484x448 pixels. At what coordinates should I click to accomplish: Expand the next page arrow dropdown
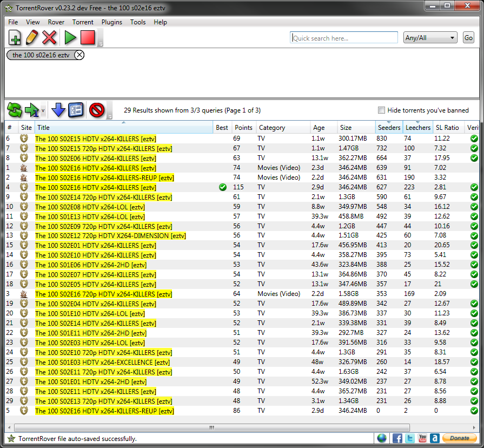point(43,110)
